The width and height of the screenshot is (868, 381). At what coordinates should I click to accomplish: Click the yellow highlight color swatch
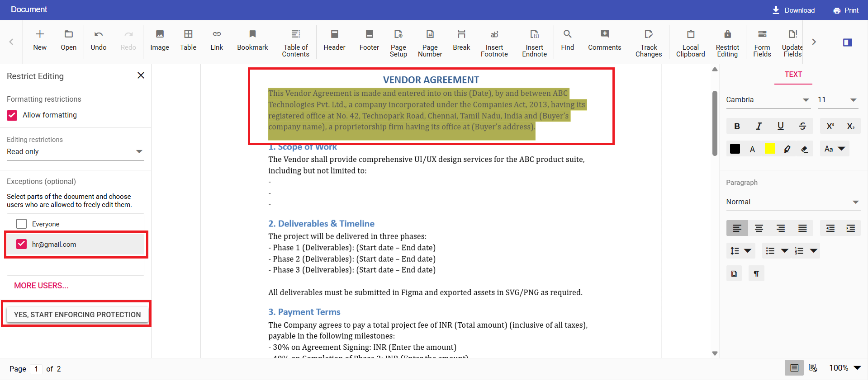(769, 149)
